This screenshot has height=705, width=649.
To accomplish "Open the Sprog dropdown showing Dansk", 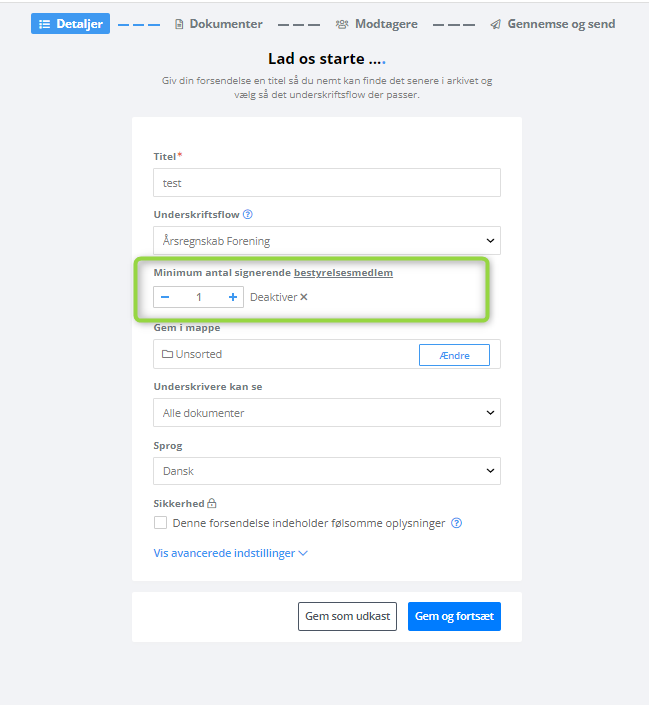I will click(x=327, y=471).
